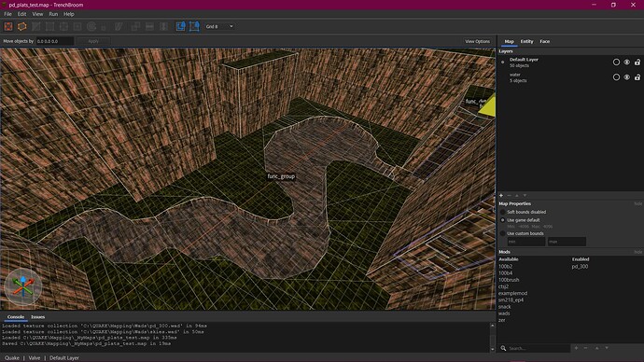The height and width of the screenshot is (362, 644).
Task: Move mod down with bottom arrow icon
Action: tap(607, 348)
